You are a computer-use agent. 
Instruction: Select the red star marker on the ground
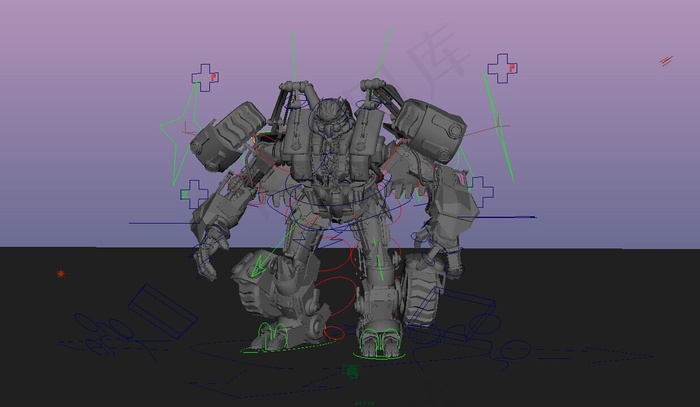pos(61,274)
